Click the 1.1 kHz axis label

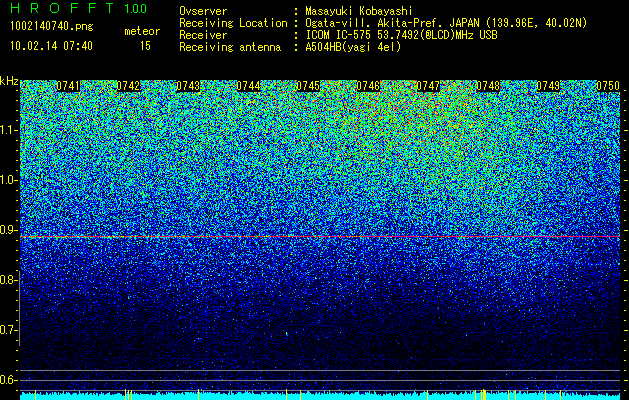click(9, 130)
